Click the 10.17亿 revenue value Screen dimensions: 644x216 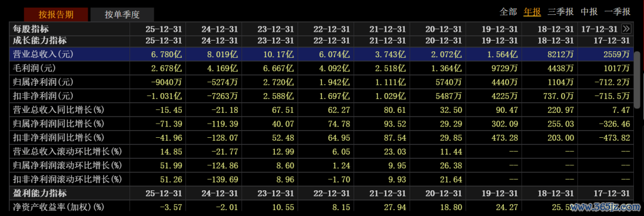coord(278,55)
